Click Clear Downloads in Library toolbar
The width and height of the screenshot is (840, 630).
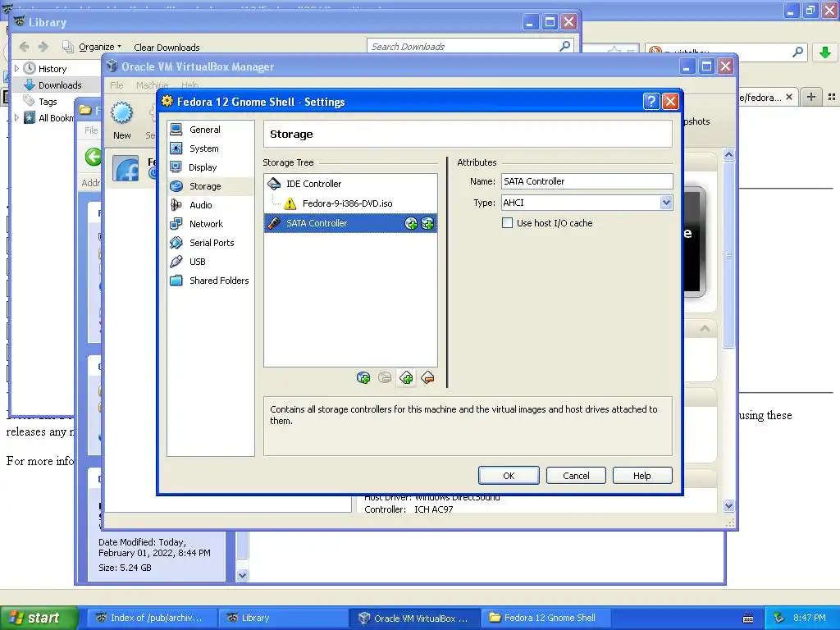pyautogui.click(x=167, y=47)
